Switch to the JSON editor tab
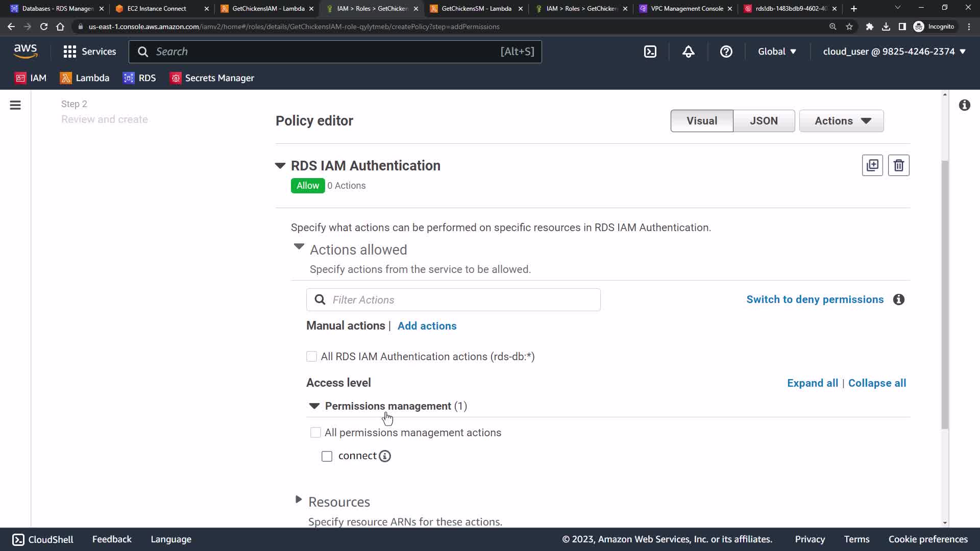Screen dimensions: 980x551 pyautogui.click(x=764, y=121)
